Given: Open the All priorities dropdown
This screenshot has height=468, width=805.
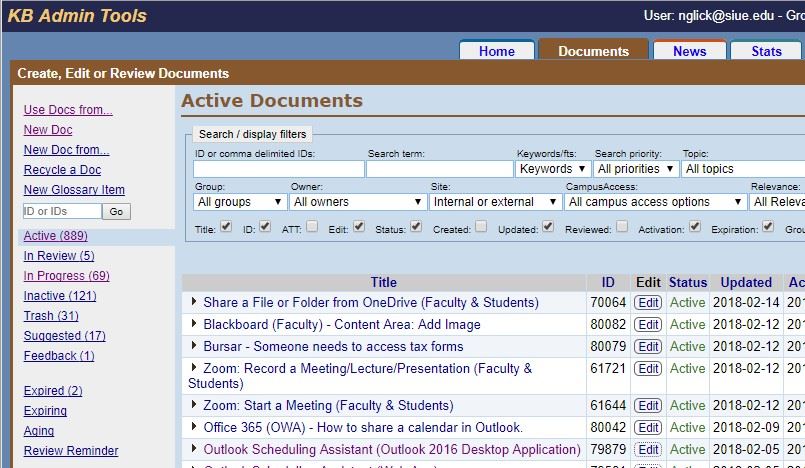Looking at the screenshot, I should tap(636, 169).
